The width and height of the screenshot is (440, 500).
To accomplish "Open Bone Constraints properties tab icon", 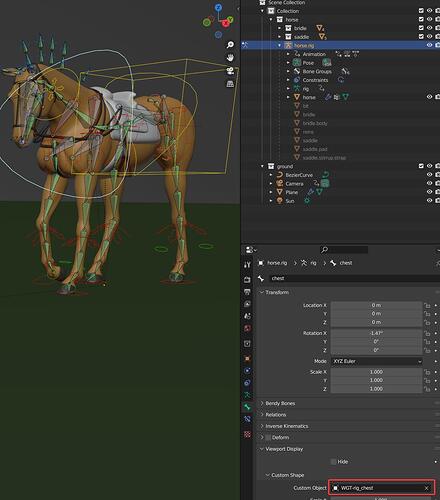I will tap(247, 419).
